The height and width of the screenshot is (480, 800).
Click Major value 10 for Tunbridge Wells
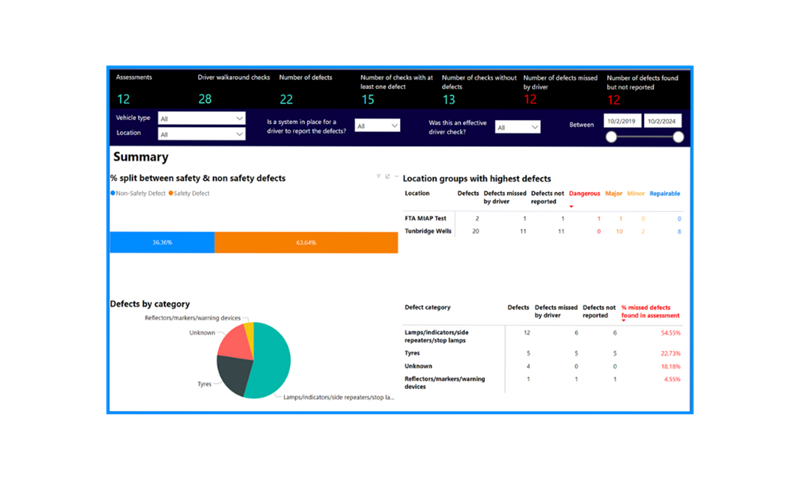click(x=619, y=232)
